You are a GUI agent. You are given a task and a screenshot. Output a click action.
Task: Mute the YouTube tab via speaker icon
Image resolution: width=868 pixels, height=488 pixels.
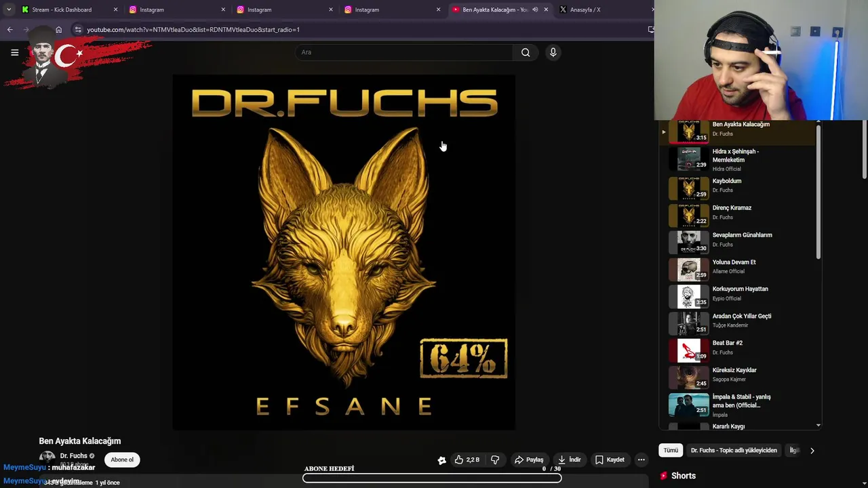[535, 9]
